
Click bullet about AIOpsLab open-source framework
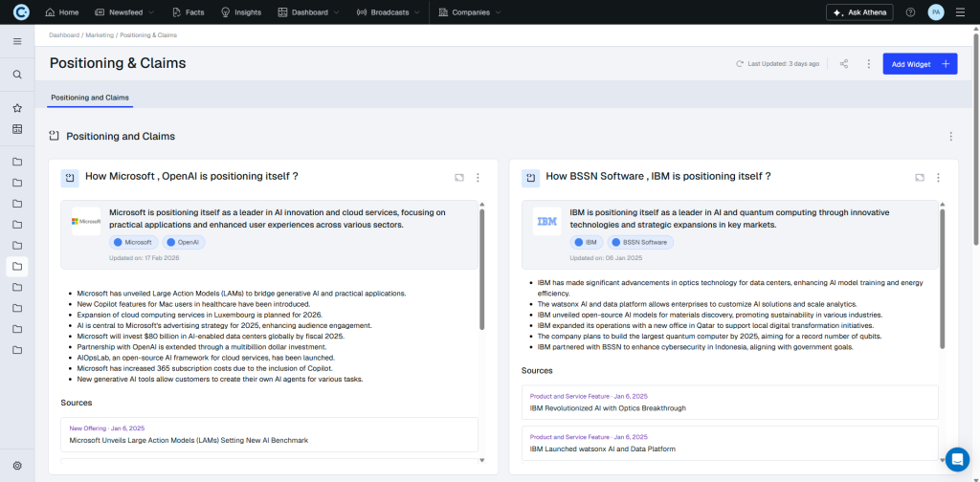coord(207,358)
